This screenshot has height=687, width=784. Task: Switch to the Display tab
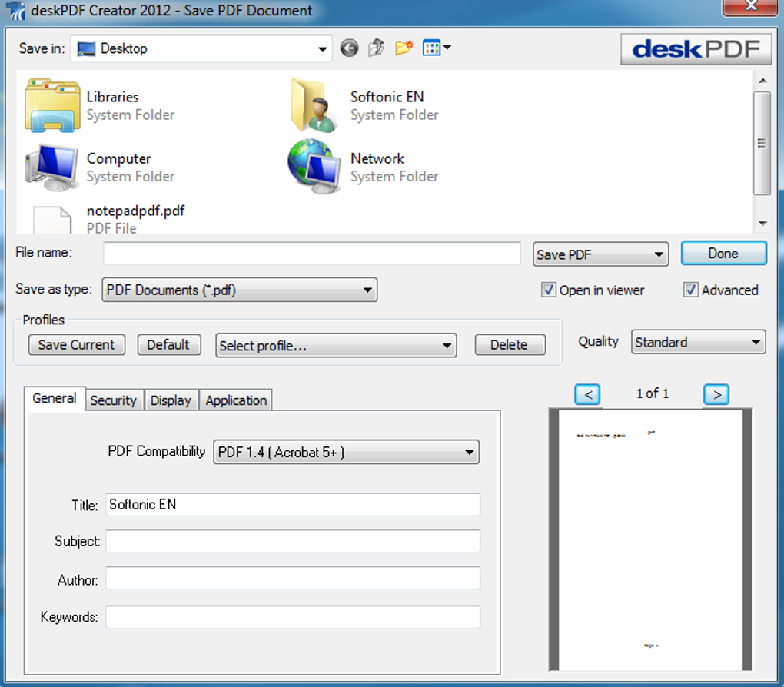171,400
